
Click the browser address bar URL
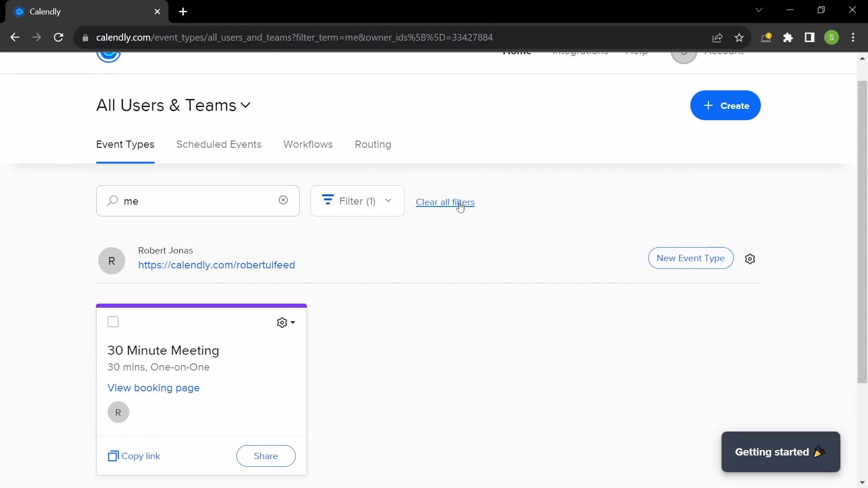coord(294,38)
